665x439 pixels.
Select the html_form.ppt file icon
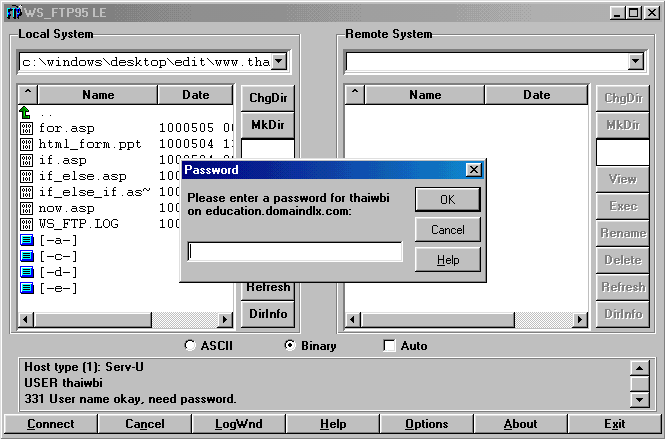click(26, 144)
